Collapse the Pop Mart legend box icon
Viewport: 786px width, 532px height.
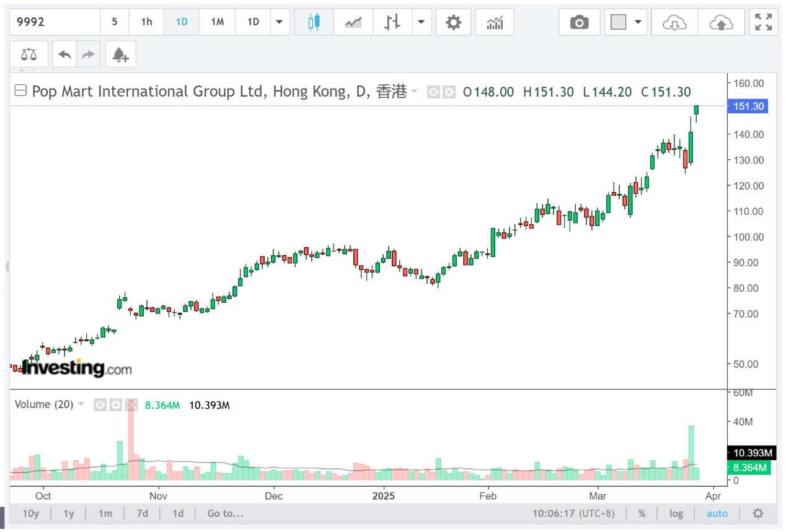20,91
